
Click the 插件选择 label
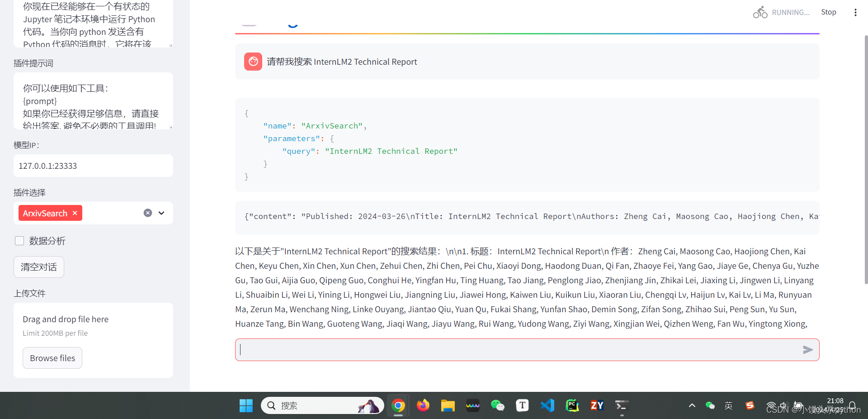tap(29, 192)
